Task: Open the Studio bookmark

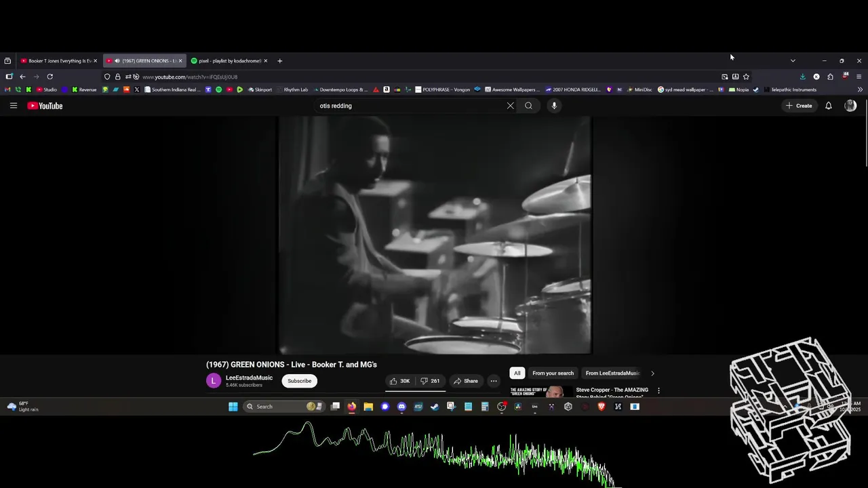Action: click(46, 89)
